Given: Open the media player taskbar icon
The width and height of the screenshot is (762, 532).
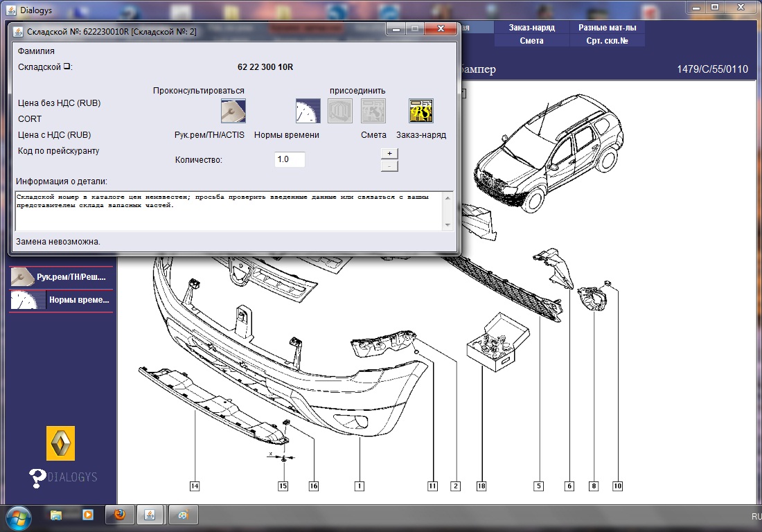Looking at the screenshot, I should point(88,515).
